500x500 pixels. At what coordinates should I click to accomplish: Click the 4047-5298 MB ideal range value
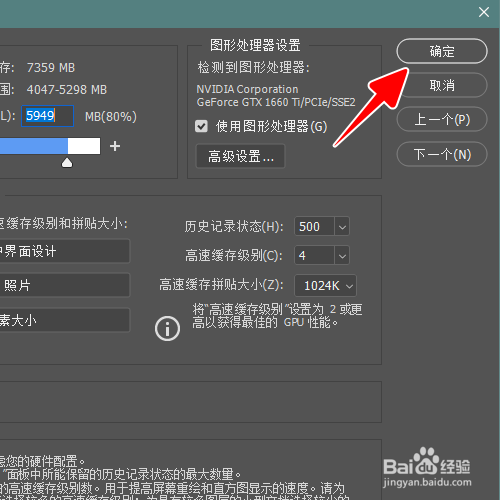point(67,90)
